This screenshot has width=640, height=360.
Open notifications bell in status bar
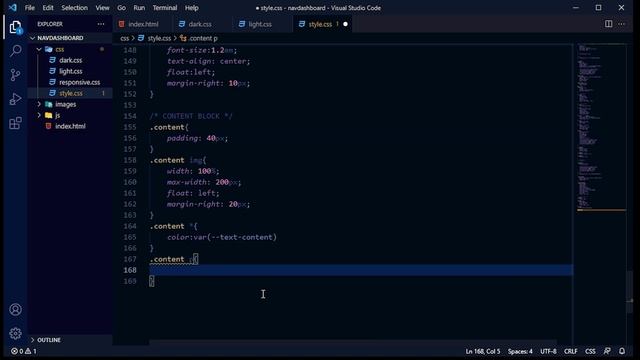click(x=622, y=351)
